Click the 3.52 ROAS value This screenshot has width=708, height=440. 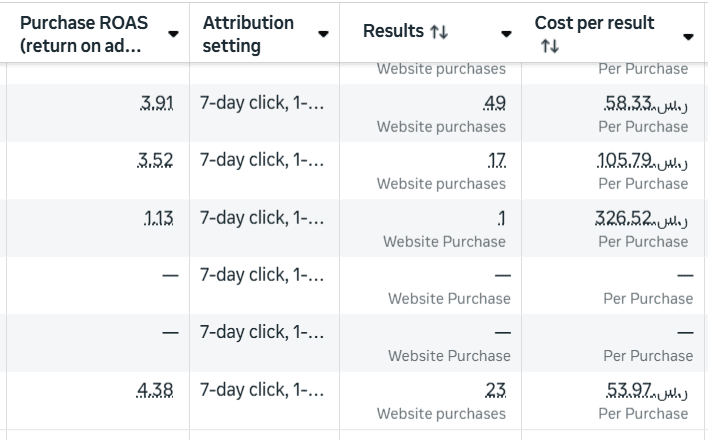[156, 160]
